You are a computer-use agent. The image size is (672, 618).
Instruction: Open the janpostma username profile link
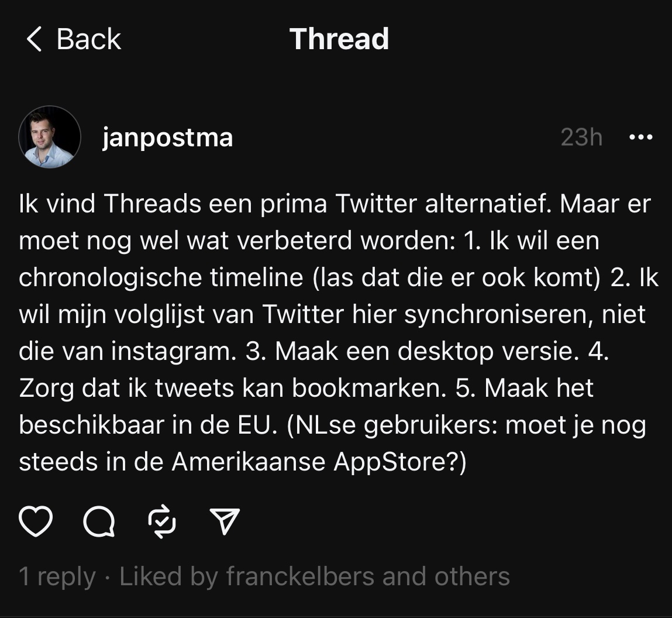tap(167, 138)
